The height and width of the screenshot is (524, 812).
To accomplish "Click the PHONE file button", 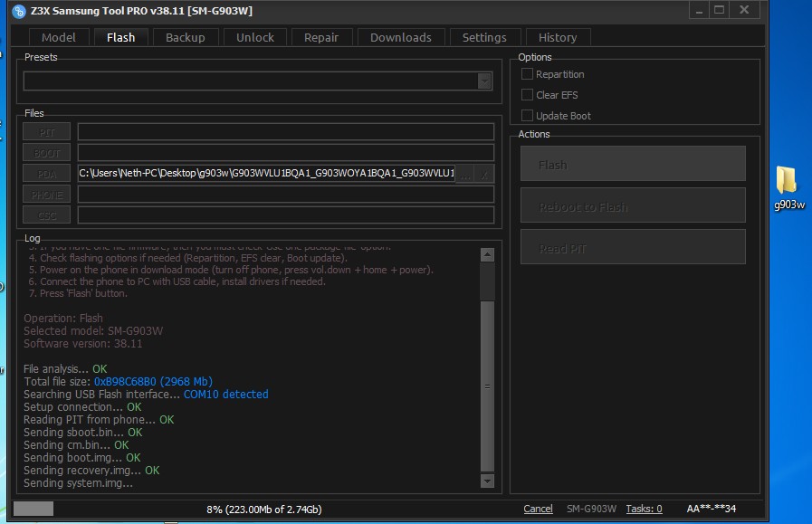I will coord(46,195).
